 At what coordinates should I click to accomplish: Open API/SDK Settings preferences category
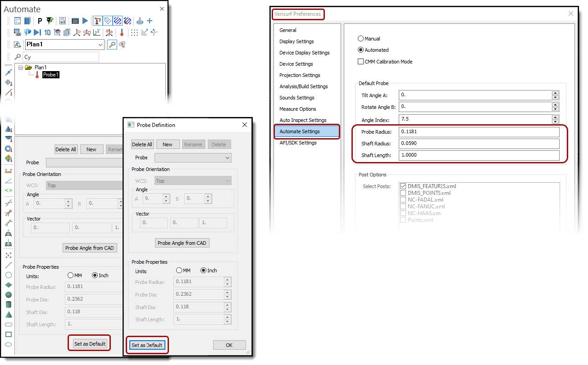[298, 143]
